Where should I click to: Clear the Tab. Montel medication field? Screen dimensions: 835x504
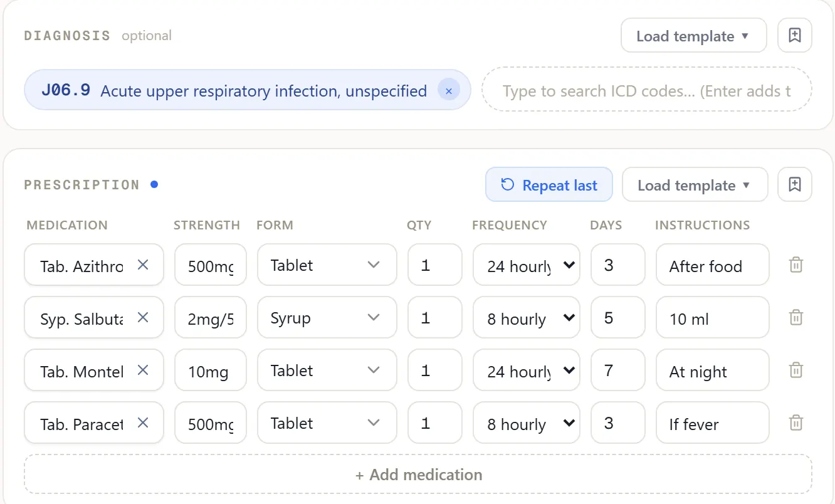[143, 370]
